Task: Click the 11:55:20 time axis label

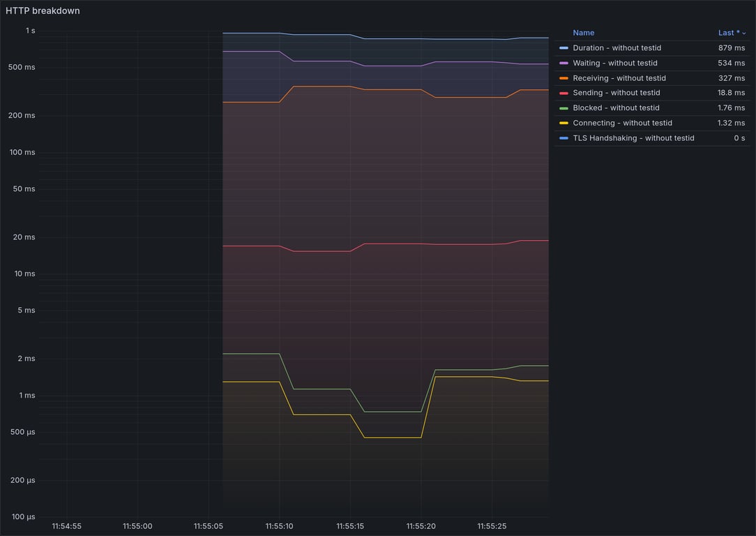Action: (421, 526)
